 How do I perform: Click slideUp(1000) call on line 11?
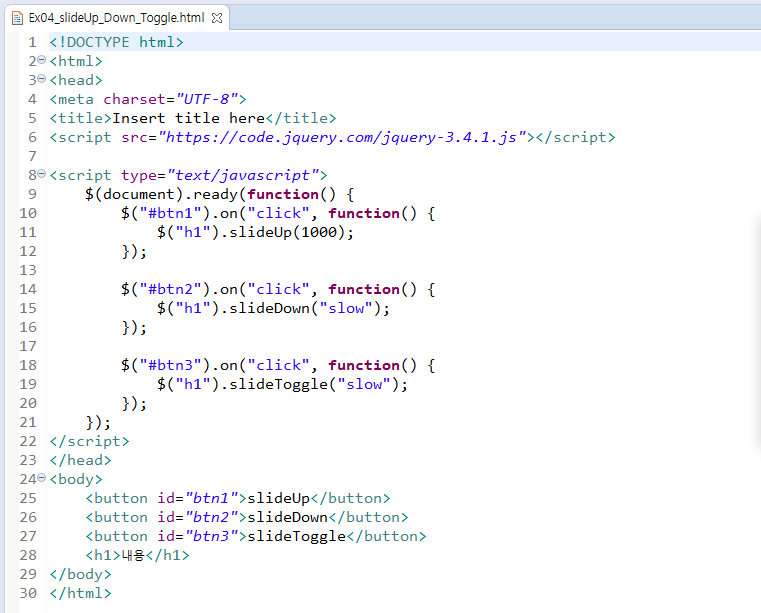(287, 232)
